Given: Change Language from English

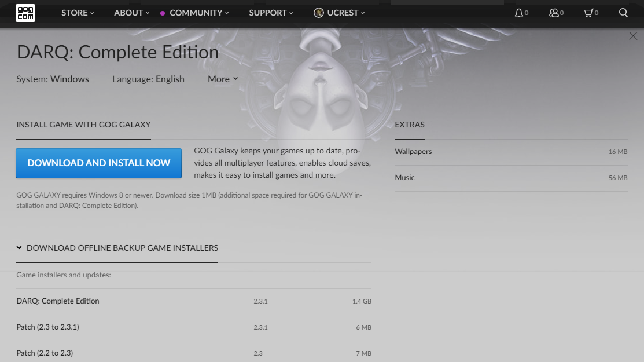Looking at the screenshot, I should 148,79.
